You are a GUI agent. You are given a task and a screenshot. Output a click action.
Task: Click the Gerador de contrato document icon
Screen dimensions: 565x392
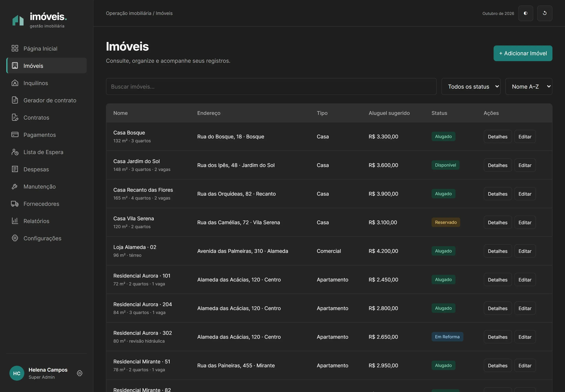click(15, 100)
